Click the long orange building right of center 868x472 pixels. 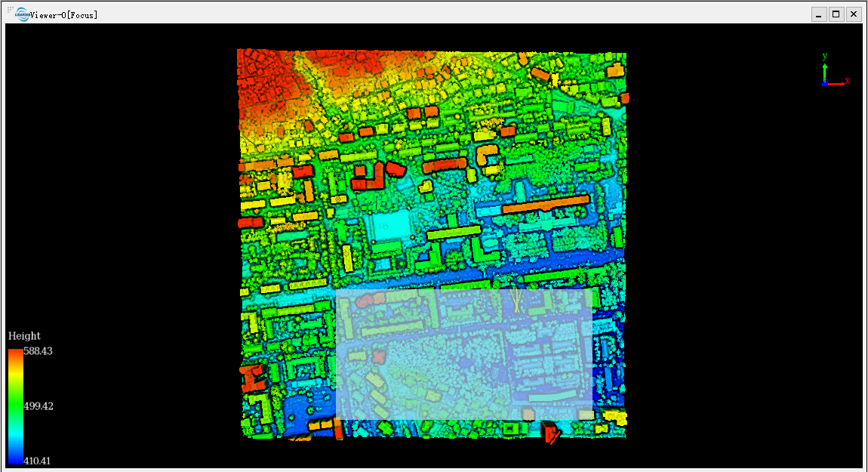(545, 204)
